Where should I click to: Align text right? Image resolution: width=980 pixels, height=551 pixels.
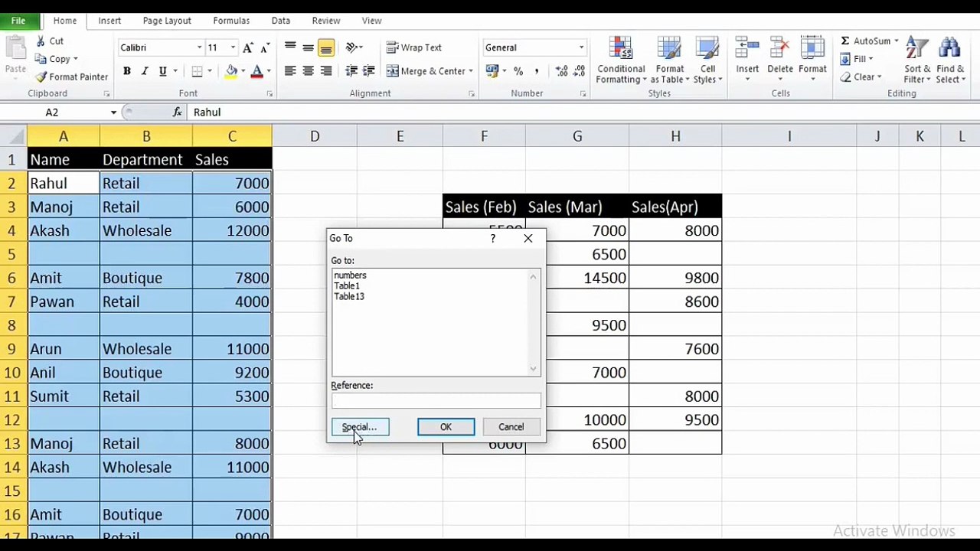(x=326, y=71)
